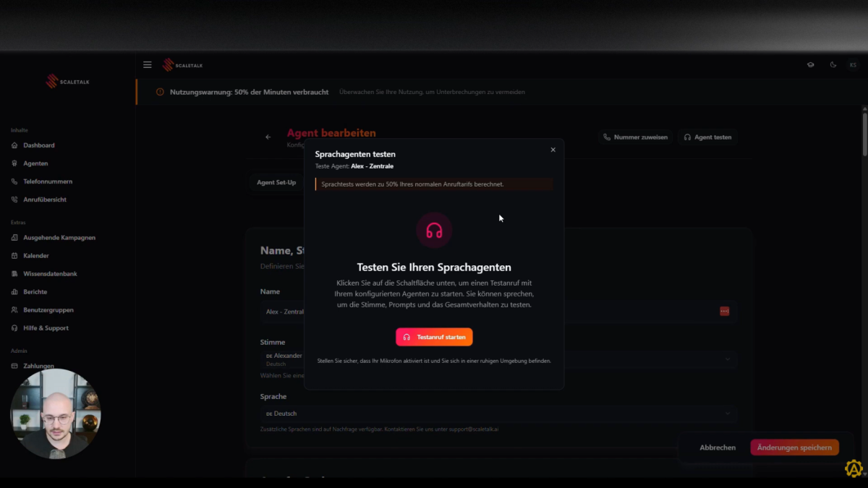
Task: Expand the Sprache Deutsch dropdown arrow
Action: 728,414
